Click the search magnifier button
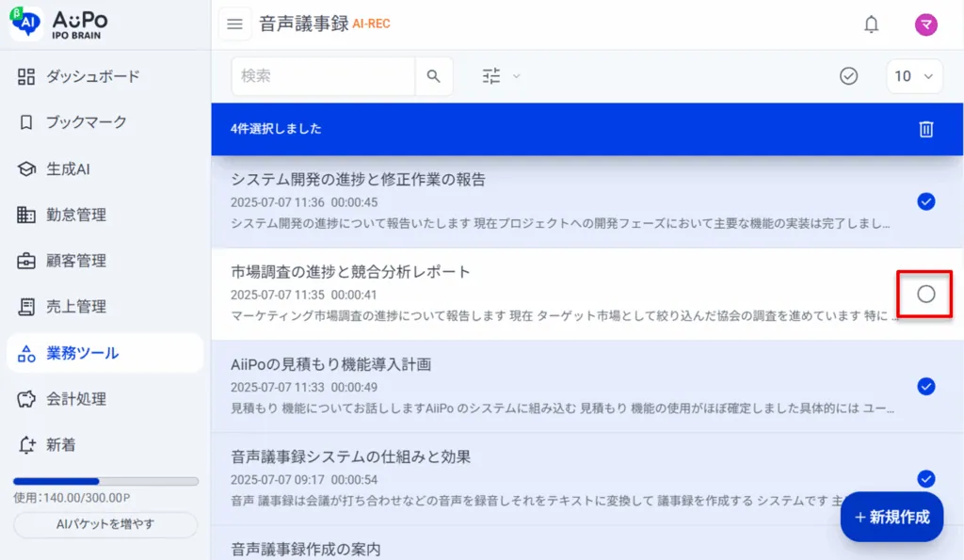964x560 pixels. click(x=433, y=76)
